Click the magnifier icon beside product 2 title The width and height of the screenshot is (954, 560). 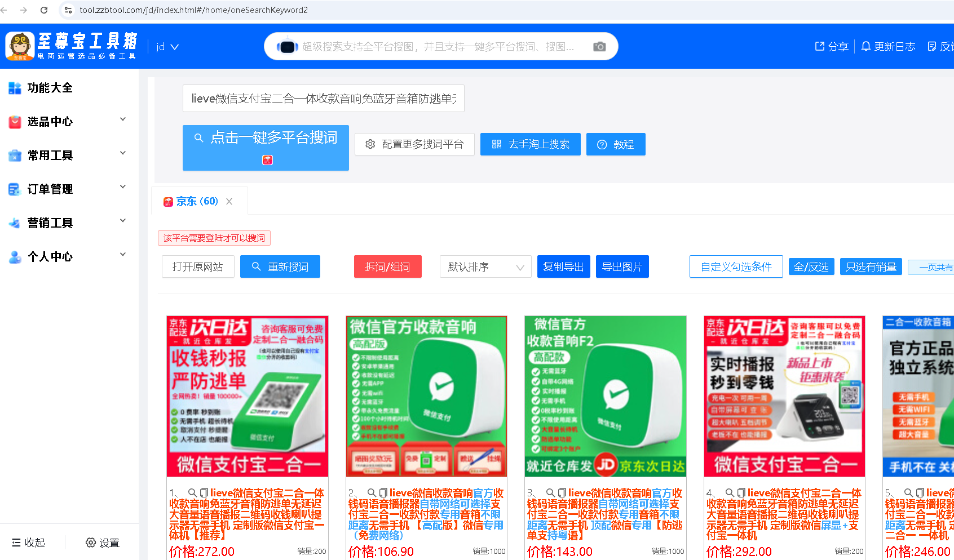coord(372,493)
